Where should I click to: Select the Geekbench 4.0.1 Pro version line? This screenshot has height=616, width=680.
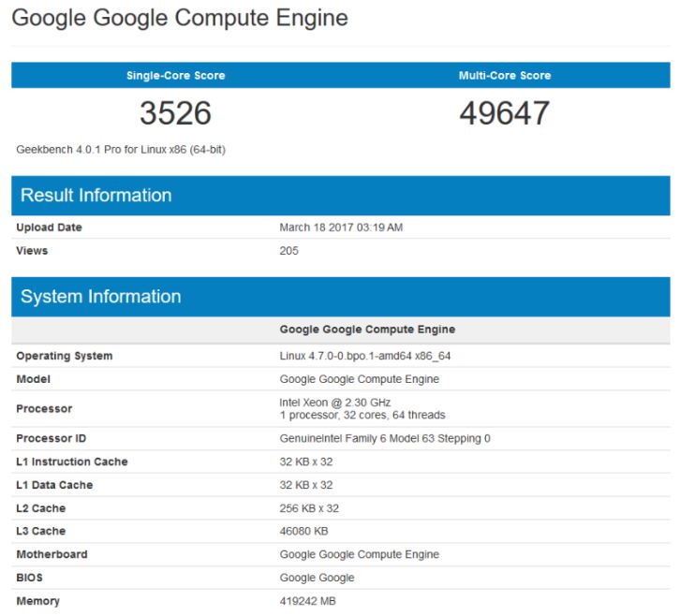tap(121, 150)
